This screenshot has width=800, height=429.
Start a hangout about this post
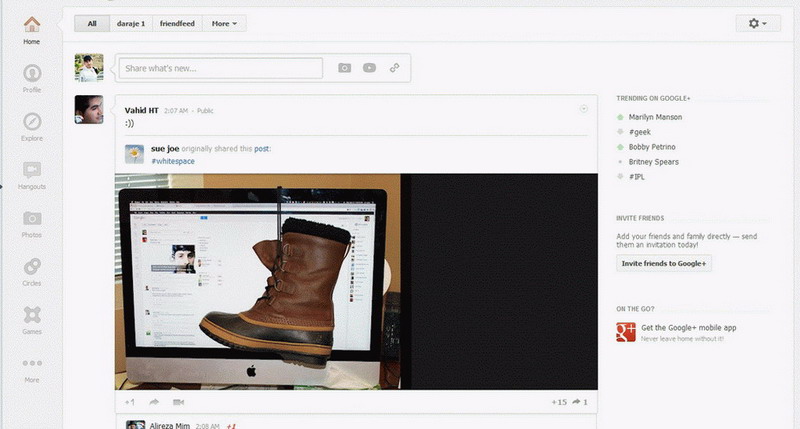pyautogui.click(x=178, y=402)
